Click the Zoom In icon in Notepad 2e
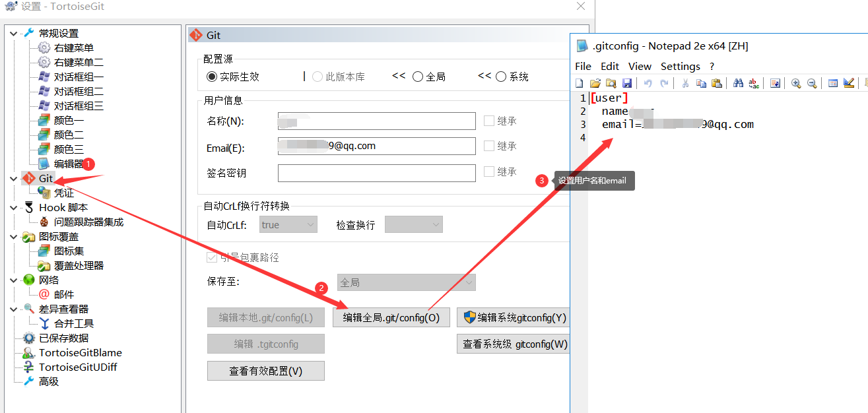868x413 pixels. [795, 82]
